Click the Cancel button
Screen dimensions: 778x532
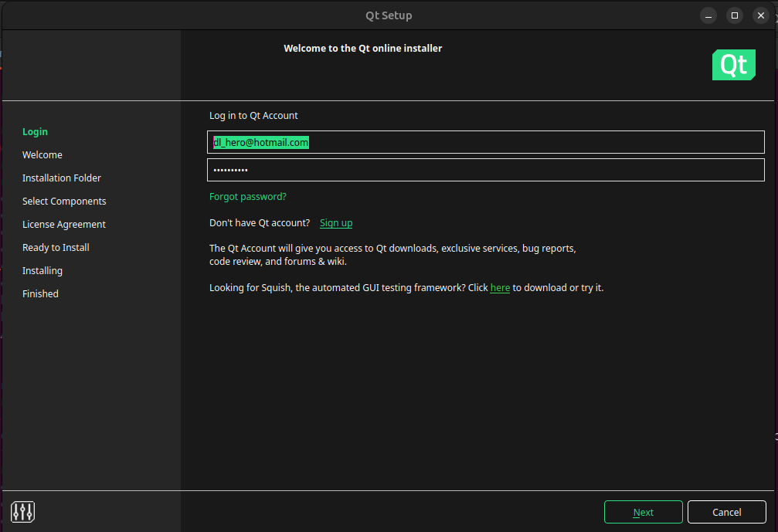pos(727,512)
